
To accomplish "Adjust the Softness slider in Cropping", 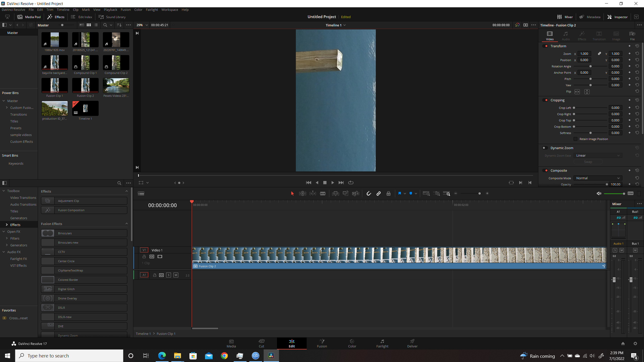I will (590, 133).
